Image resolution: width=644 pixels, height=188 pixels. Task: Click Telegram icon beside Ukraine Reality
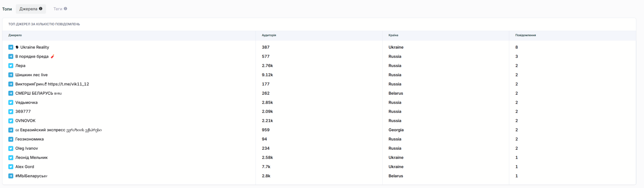point(11,47)
